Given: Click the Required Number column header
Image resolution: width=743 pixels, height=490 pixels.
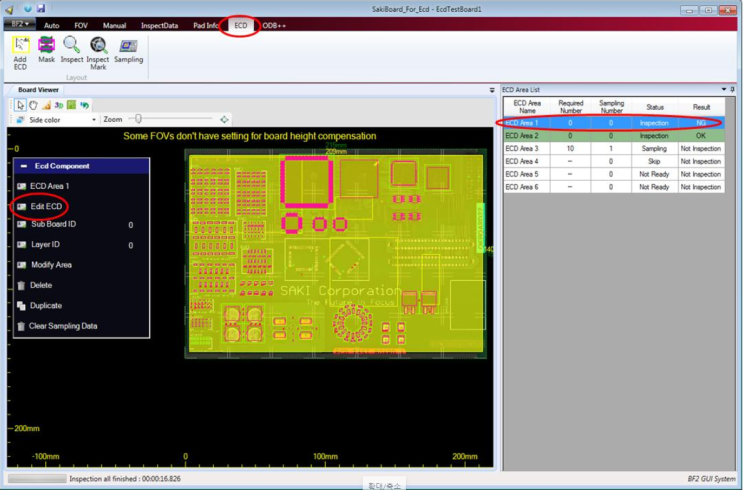Looking at the screenshot, I should 571,107.
